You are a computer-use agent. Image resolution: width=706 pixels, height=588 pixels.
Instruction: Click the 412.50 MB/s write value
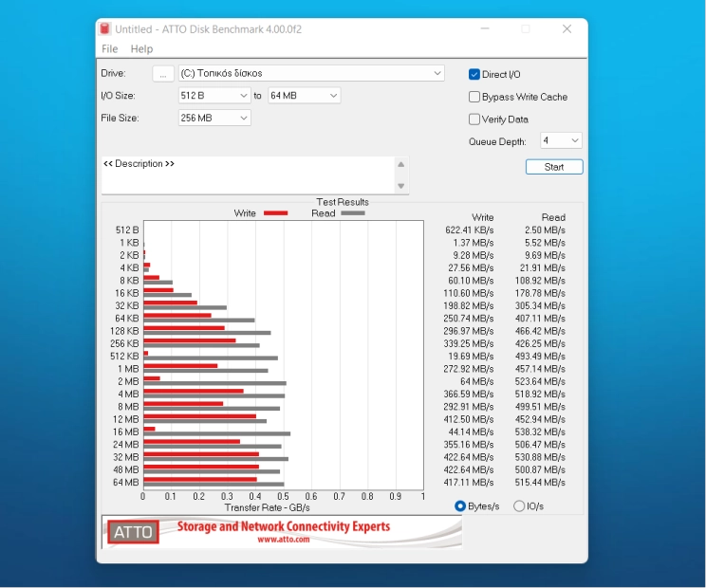[x=468, y=419]
